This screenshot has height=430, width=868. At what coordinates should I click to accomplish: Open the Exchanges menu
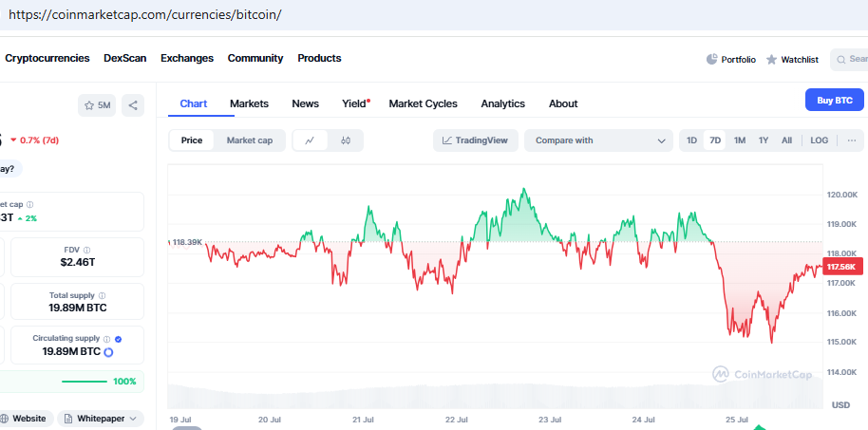tap(187, 58)
